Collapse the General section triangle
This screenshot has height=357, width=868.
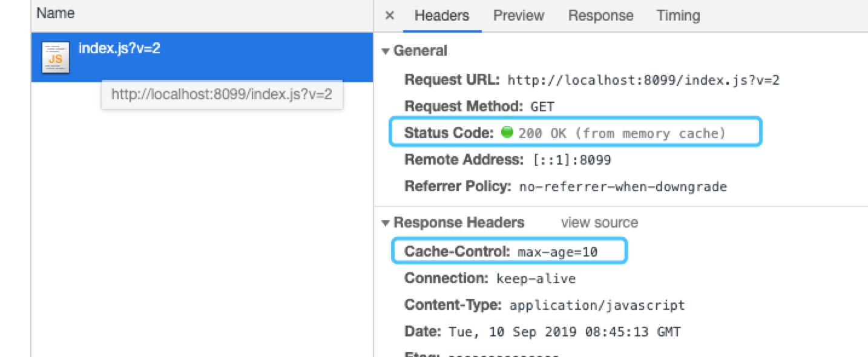pos(386,51)
